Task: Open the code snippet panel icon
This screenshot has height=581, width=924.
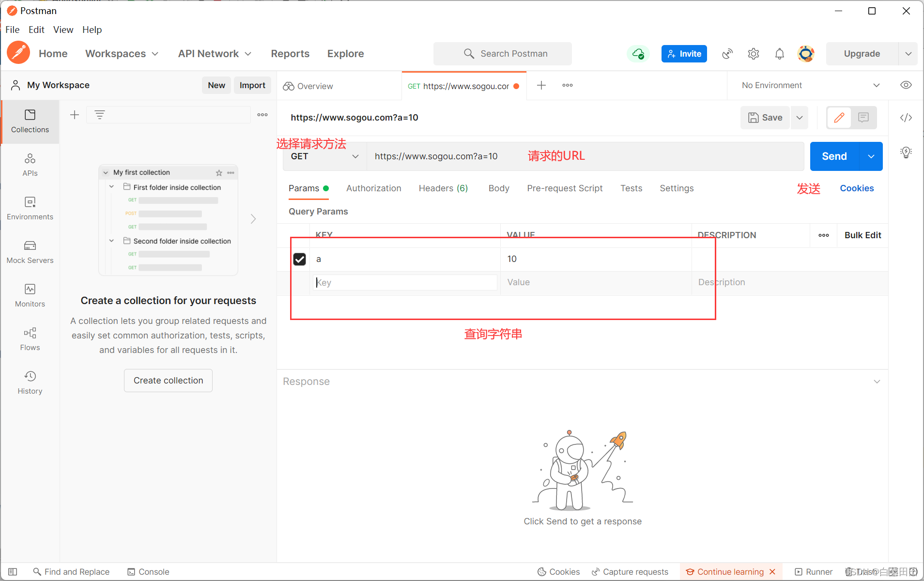Action: (906, 118)
